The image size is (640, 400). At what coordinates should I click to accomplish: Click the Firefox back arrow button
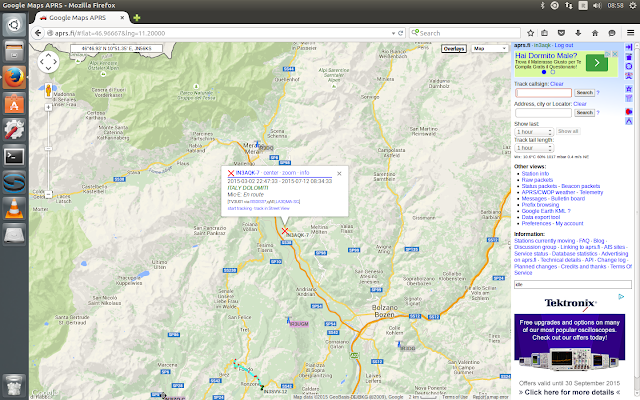point(38,33)
